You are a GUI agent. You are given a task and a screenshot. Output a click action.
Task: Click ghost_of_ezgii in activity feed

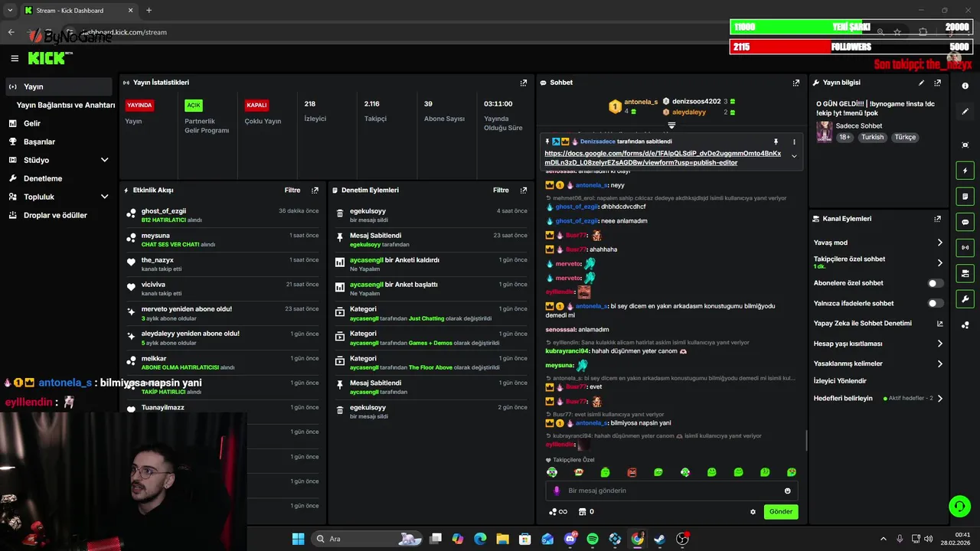click(164, 211)
